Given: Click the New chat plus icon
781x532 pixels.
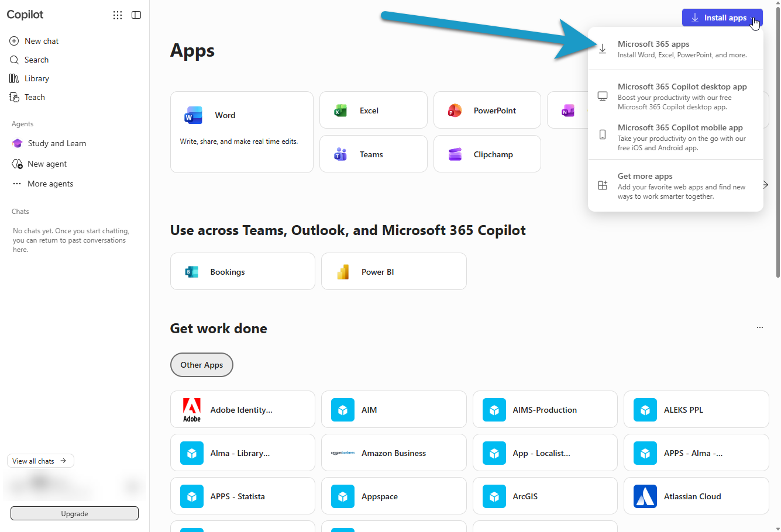Looking at the screenshot, I should click(14, 41).
